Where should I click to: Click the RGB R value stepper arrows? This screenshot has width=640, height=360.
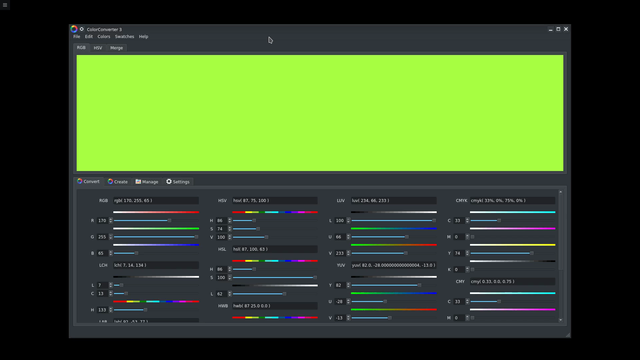tap(111, 220)
